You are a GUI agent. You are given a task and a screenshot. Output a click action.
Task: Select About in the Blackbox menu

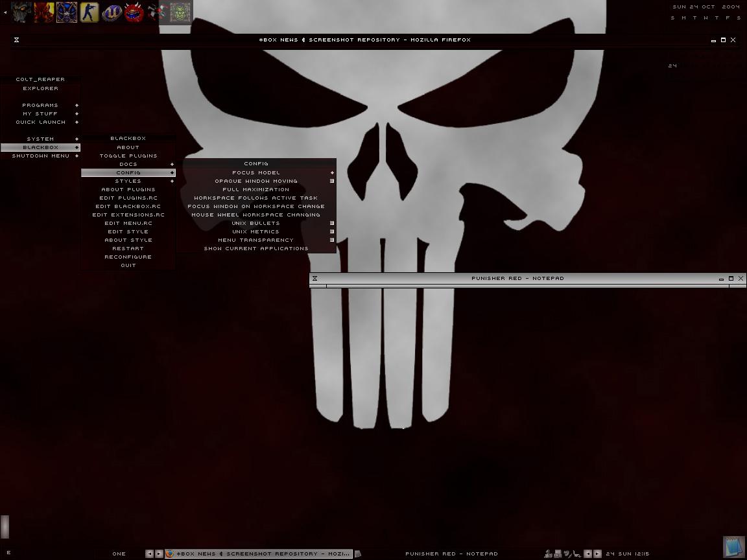click(128, 148)
